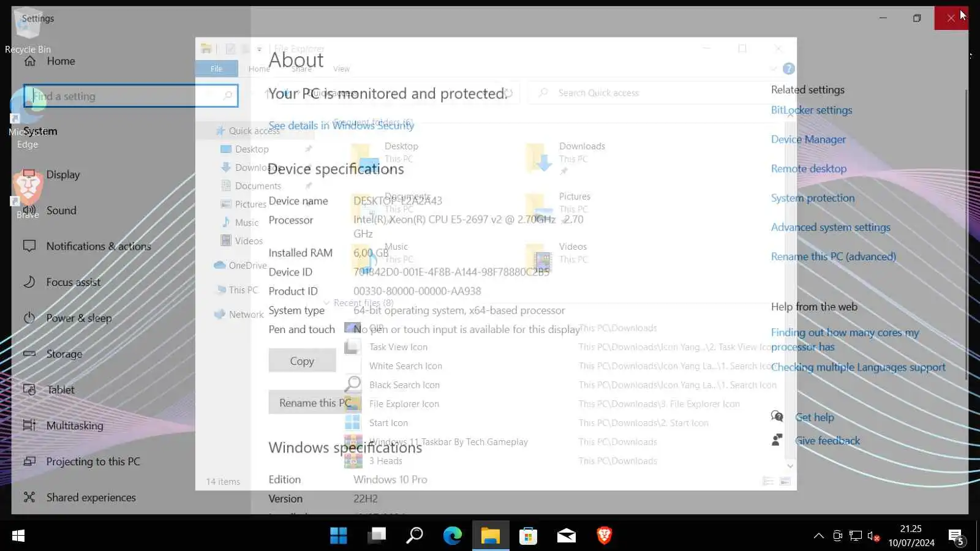Click the far-left Windows Start button
Screen dimensions: 980x551
click(18, 536)
